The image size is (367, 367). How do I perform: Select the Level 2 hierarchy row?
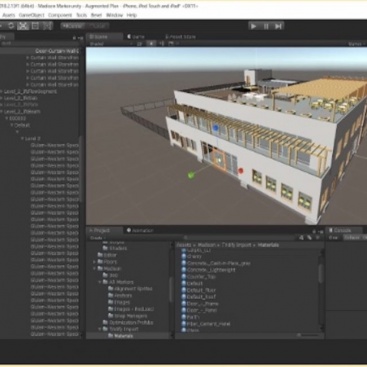(x=40, y=138)
